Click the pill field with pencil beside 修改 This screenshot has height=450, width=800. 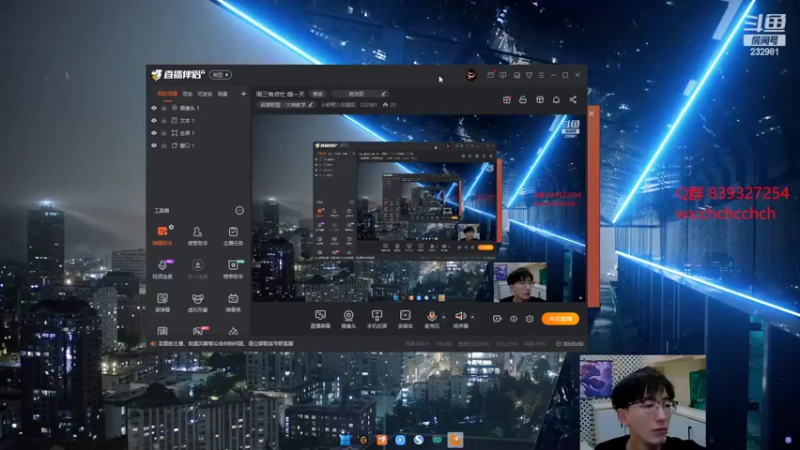coord(360,94)
